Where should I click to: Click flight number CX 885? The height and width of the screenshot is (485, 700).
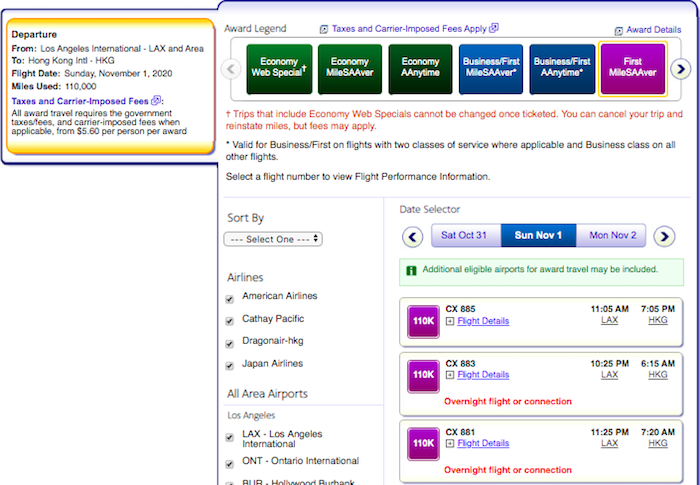[x=460, y=309]
